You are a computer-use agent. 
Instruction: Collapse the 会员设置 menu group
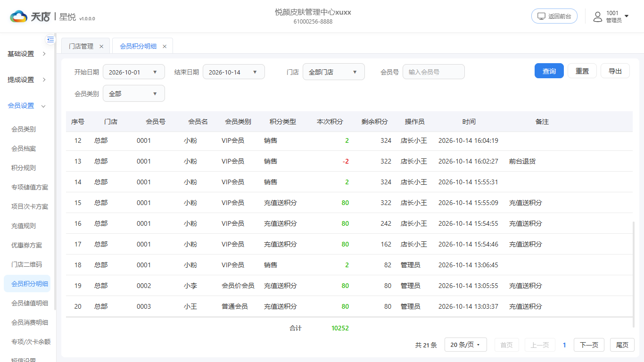pyautogui.click(x=27, y=106)
